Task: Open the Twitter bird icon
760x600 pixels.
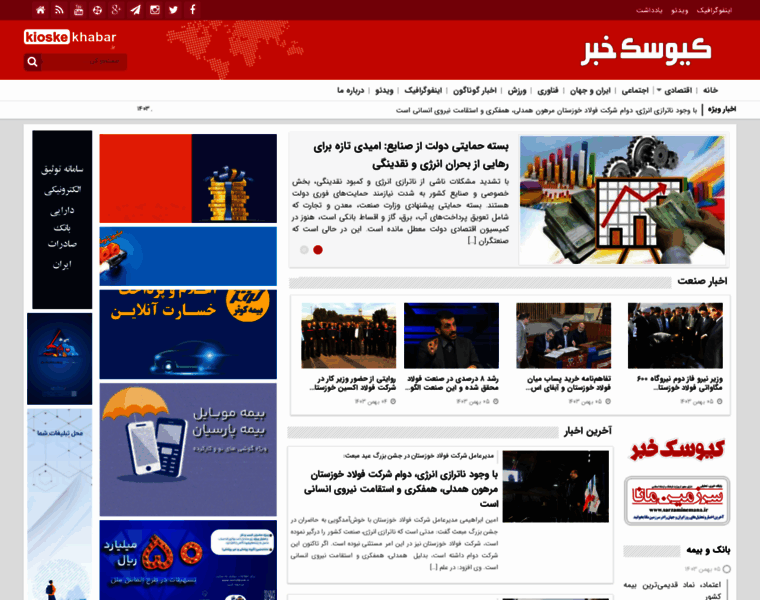Action: 174,10
